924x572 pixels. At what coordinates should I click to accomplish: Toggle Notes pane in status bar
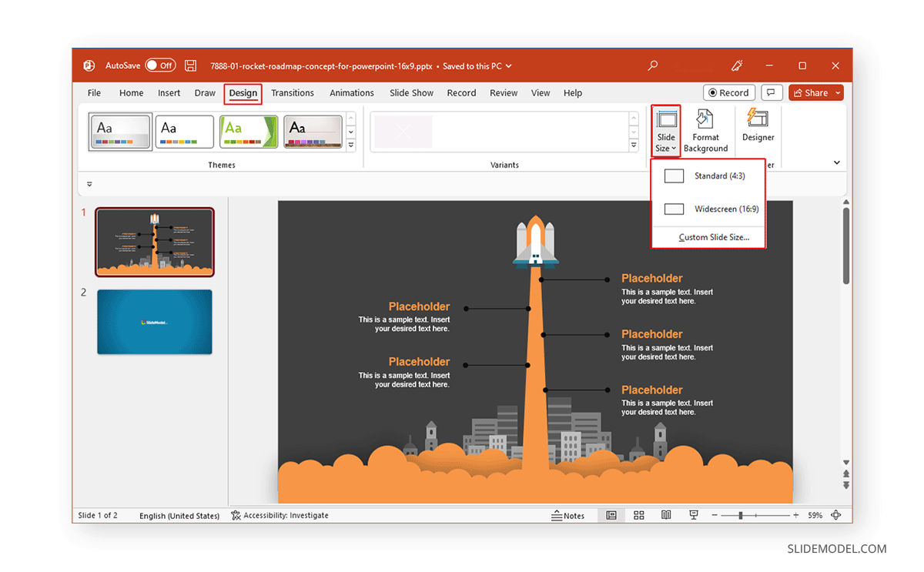pos(568,516)
